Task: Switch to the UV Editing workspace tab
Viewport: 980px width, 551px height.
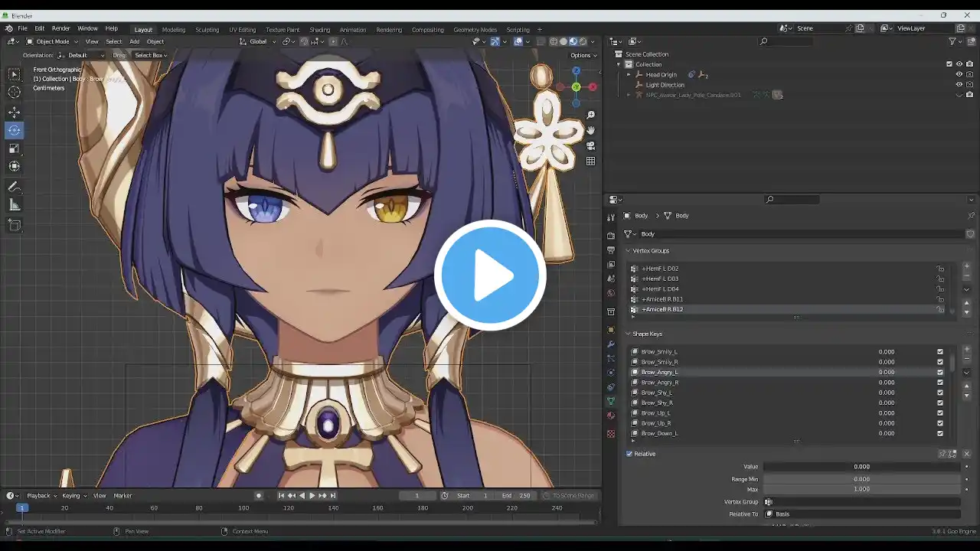Action: pyautogui.click(x=242, y=30)
